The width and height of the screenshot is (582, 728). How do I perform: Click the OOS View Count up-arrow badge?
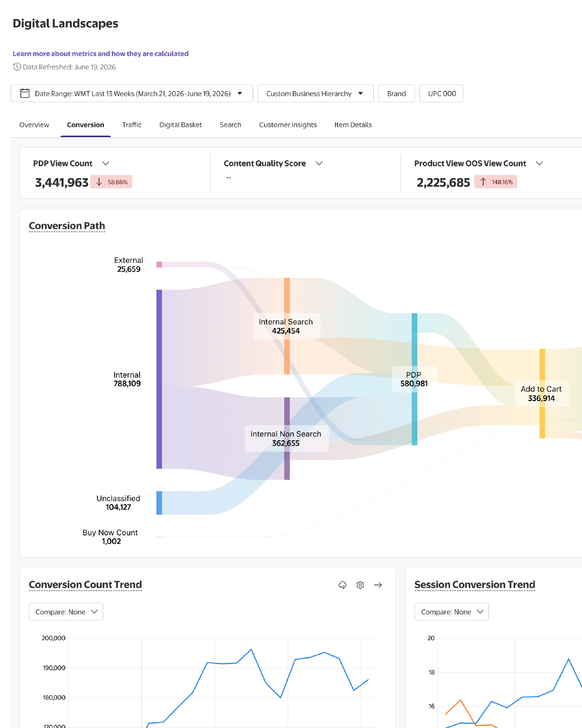(496, 182)
